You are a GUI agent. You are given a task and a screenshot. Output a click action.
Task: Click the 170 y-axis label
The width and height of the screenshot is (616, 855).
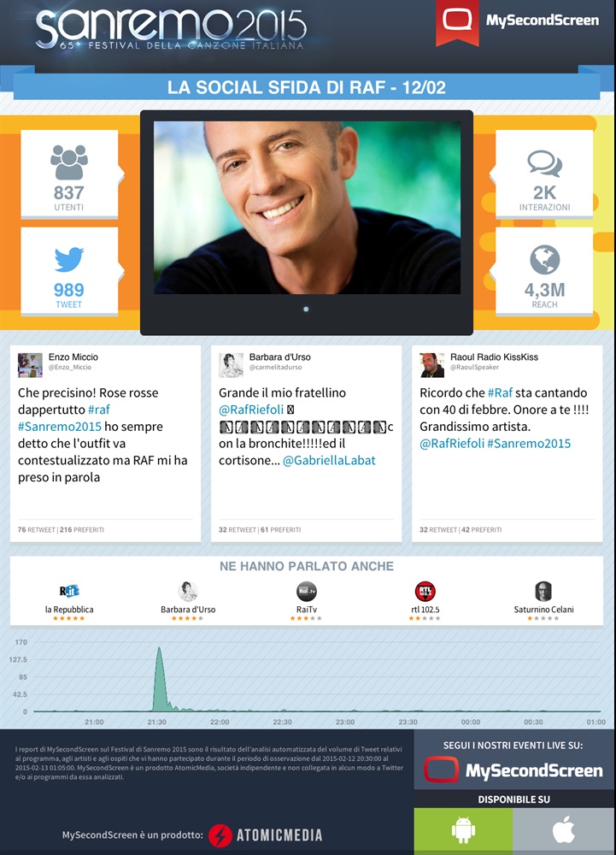[x=21, y=642]
